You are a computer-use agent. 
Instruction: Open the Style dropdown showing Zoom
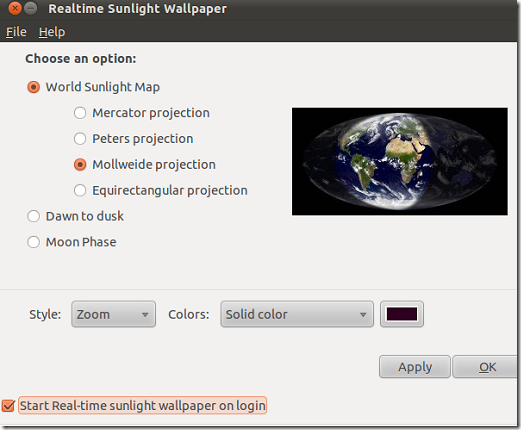pos(113,314)
